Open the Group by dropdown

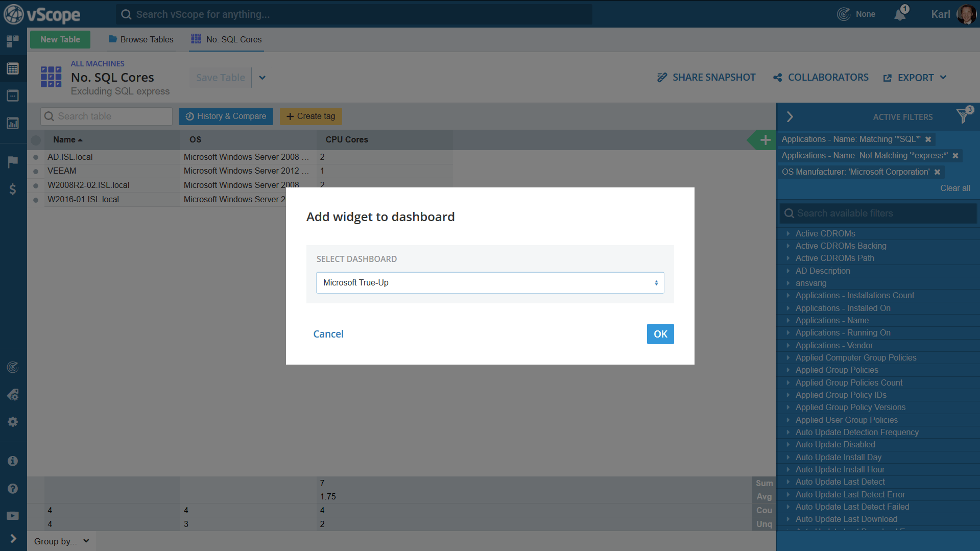coord(62,541)
